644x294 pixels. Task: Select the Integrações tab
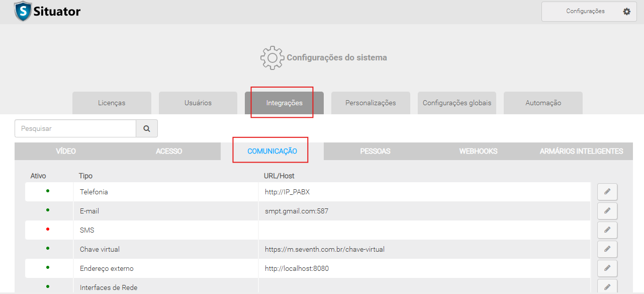(284, 103)
